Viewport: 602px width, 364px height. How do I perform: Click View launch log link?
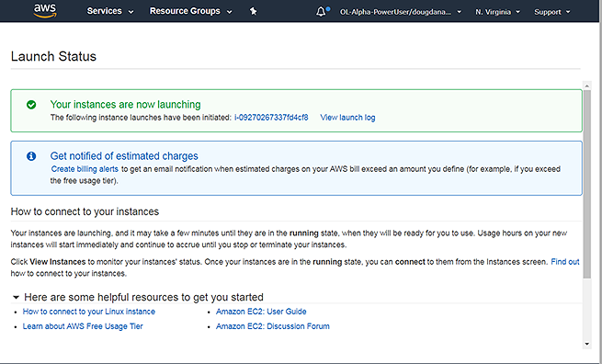(x=347, y=118)
